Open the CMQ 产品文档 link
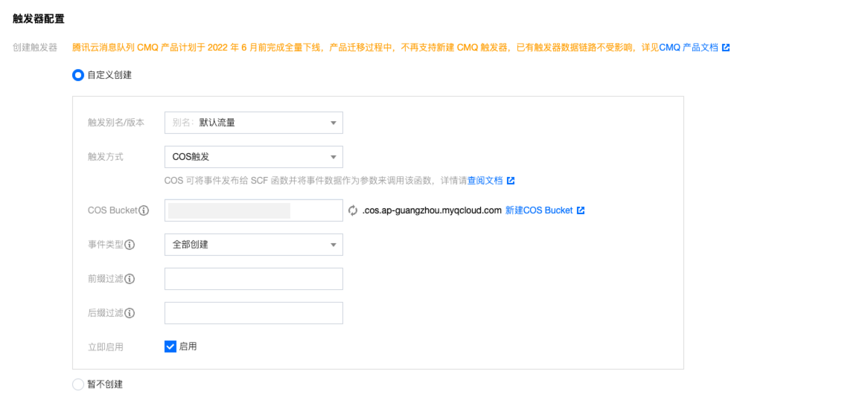 click(x=688, y=48)
